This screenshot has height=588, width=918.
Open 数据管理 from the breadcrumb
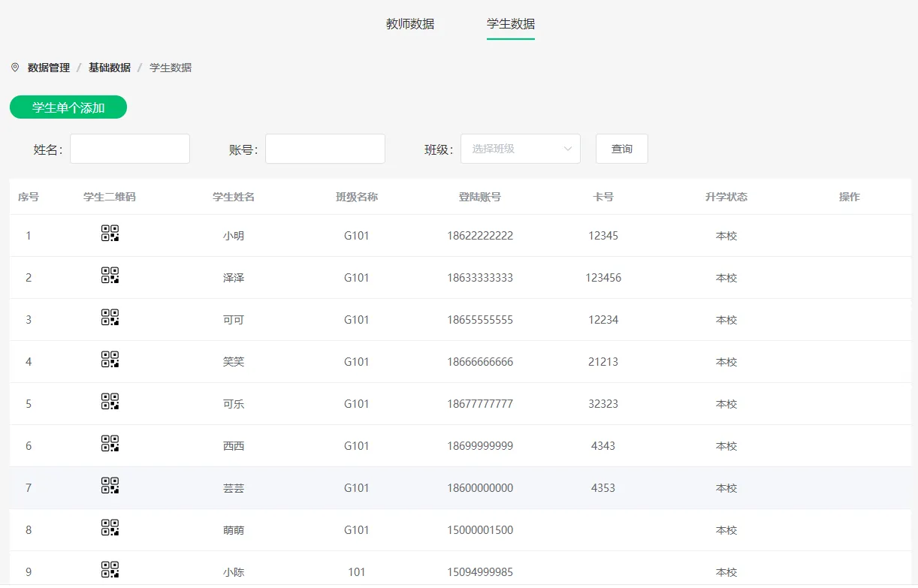point(47,67)
